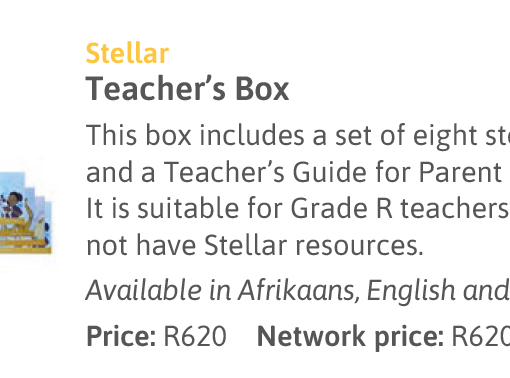510x378 pixels.
Task: Click the words Stellar resources
Action: click(313, 245)
